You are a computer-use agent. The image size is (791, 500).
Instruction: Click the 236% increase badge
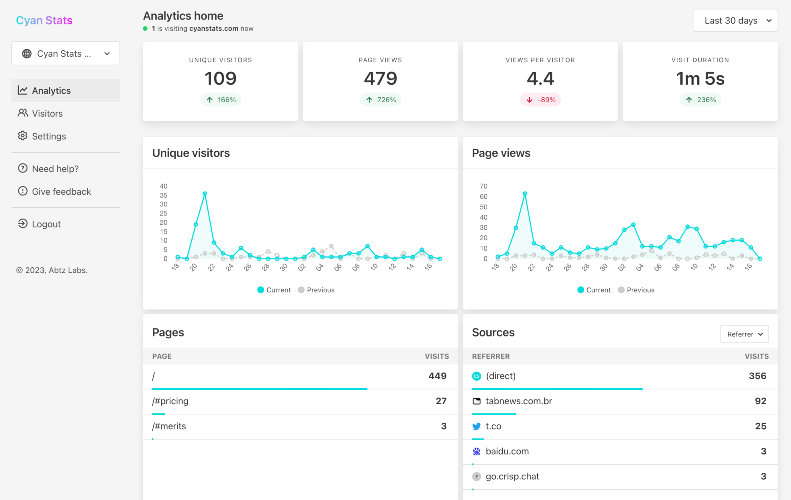700,100
